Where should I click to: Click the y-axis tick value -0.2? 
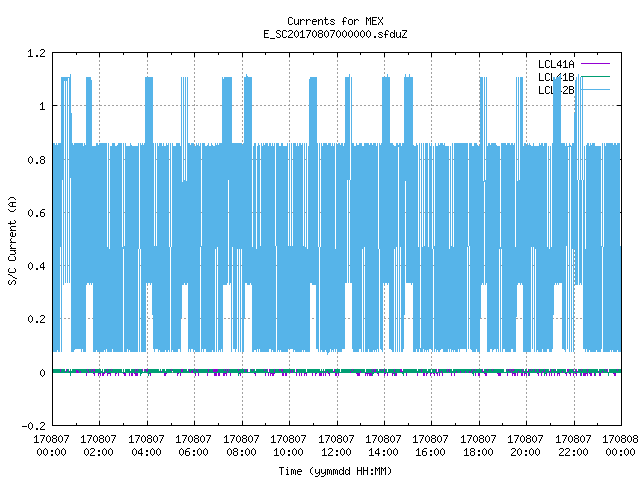click(x=33, y=426)
